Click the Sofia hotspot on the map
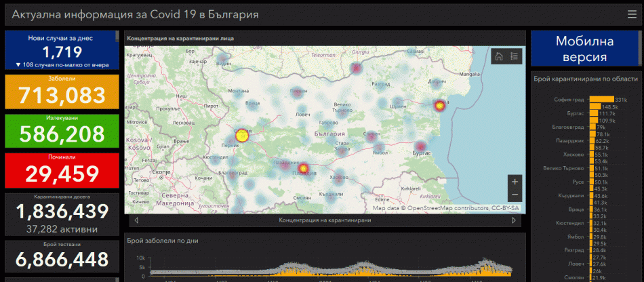The height and width of the screenshot is (282, 644). [242, 136]
